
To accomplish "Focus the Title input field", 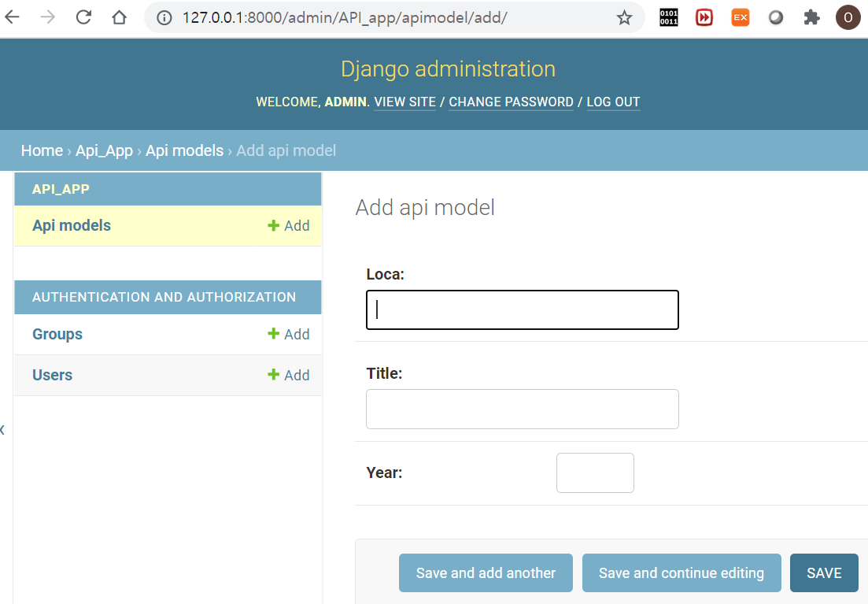I will click(522, 409).
